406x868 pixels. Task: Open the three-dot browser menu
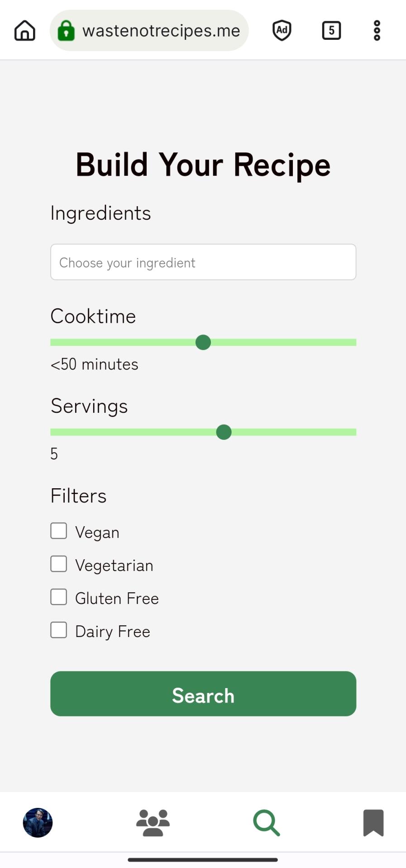377,31
